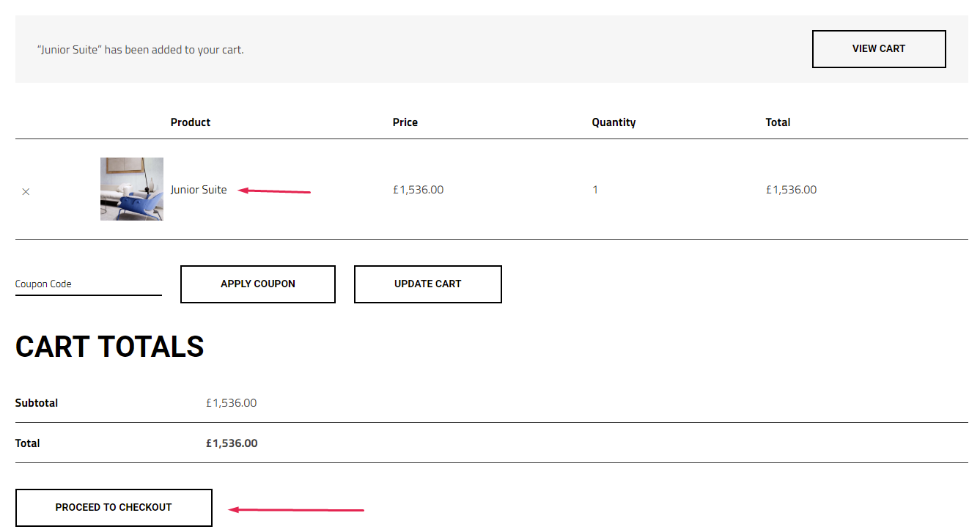The image size is (980, 532).
Task: Click the Product column header
Action: (191, 122)
